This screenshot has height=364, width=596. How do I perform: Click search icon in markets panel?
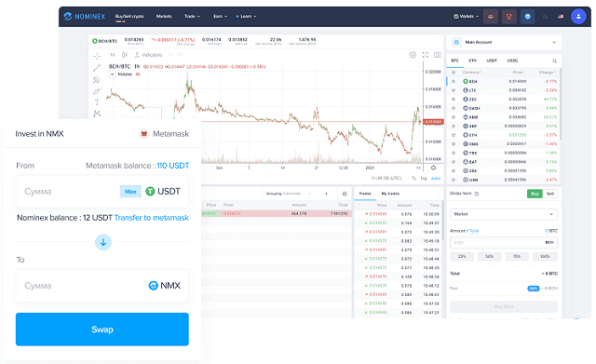coord(555,61)
